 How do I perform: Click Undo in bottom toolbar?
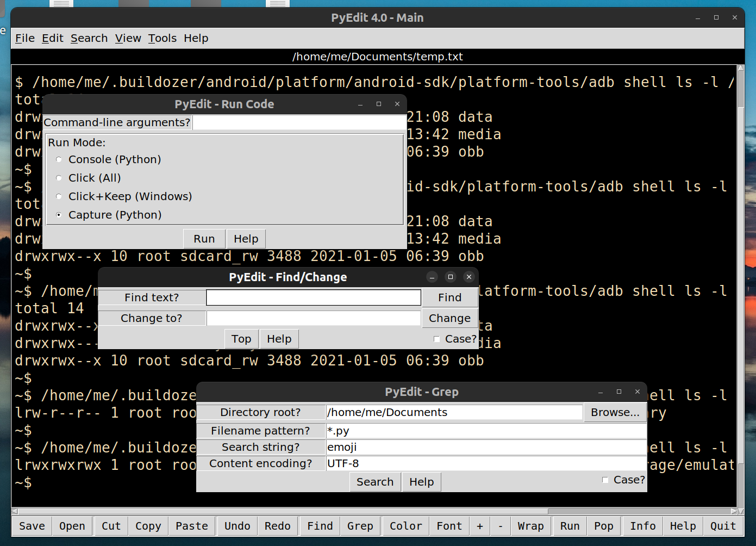click(x=238, y=526)
